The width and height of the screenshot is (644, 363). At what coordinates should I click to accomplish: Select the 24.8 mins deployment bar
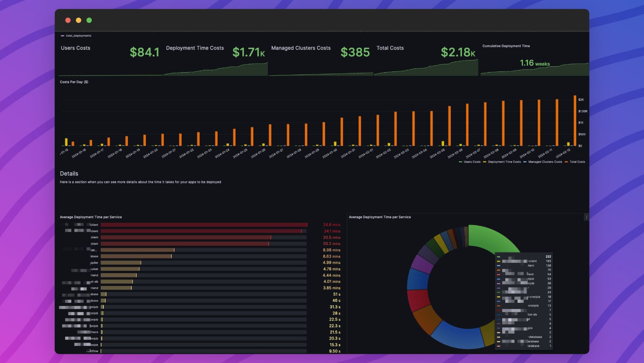tap(204, 225)
